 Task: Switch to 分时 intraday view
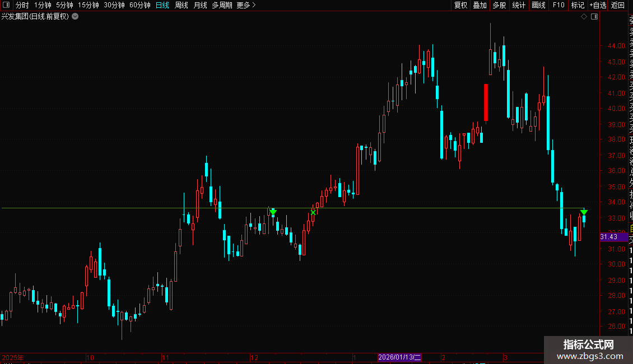(x=22, y=5)
